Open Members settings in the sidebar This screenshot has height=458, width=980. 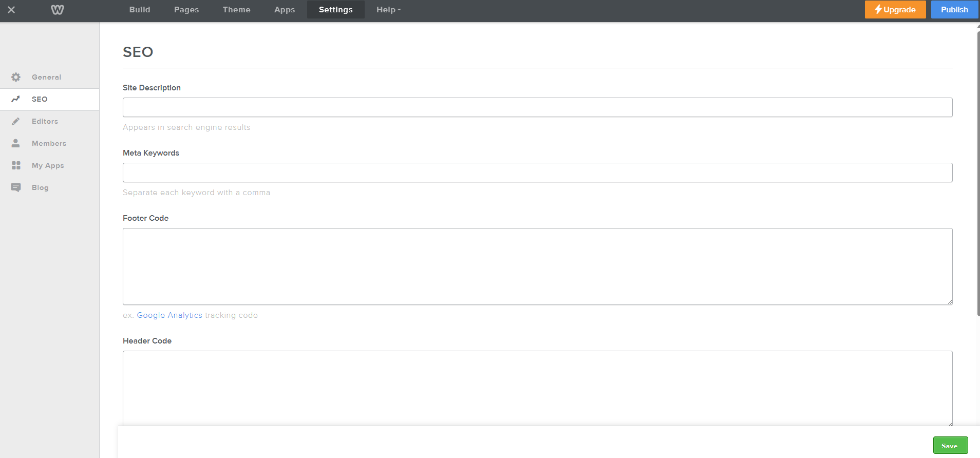[x=49, y=143]
